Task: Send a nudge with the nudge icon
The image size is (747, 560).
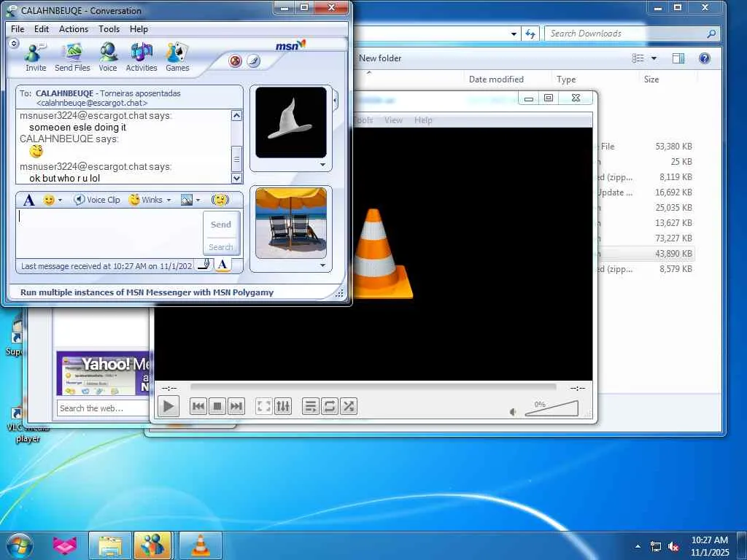Action: (220, 200)
